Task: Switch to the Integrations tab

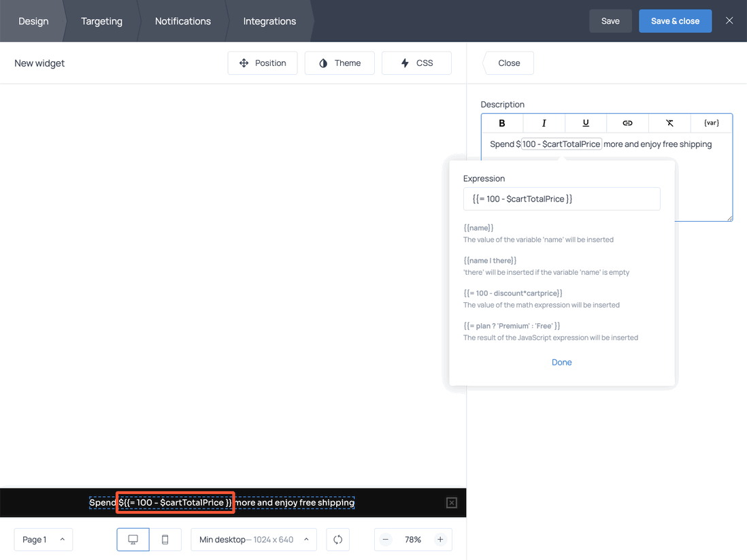Action: (x=269, y=21)
